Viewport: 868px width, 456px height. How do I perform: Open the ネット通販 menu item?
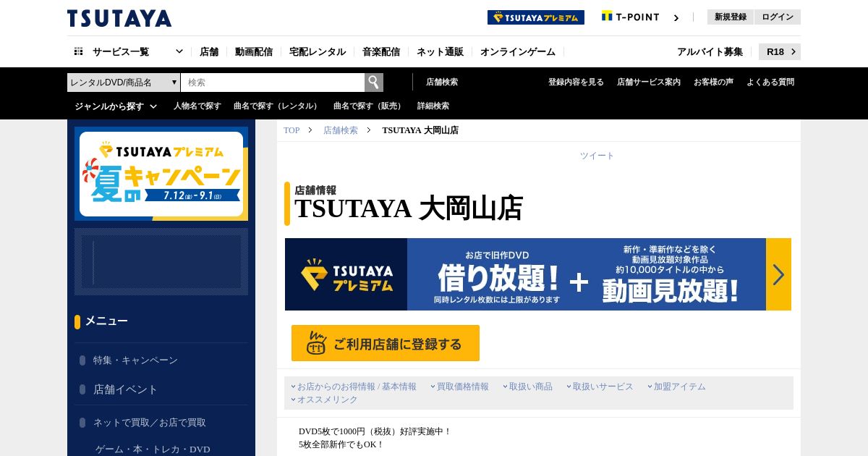440,51
